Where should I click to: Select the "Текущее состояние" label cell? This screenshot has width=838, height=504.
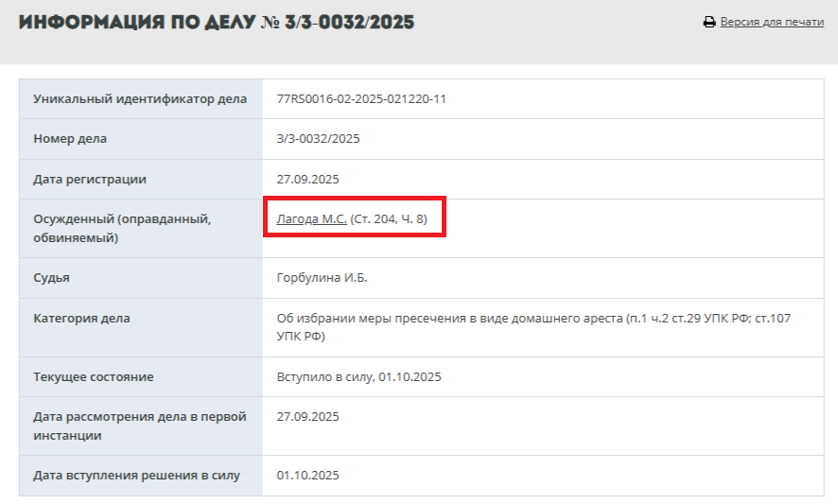coord(93,377)
